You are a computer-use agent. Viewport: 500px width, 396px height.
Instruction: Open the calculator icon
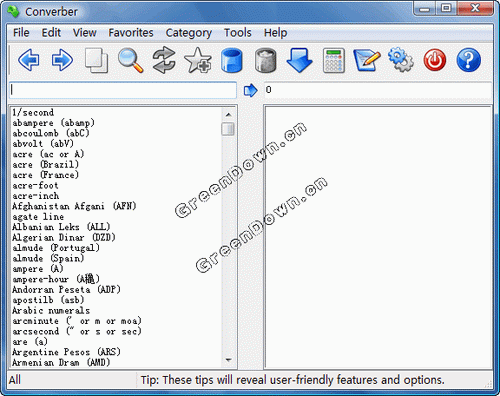click(x=333, y=60)
